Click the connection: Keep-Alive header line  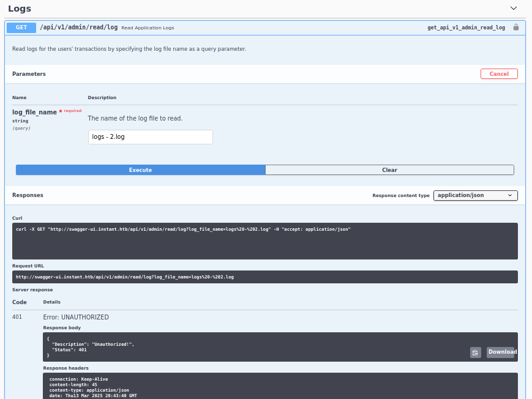click(78, 379)
